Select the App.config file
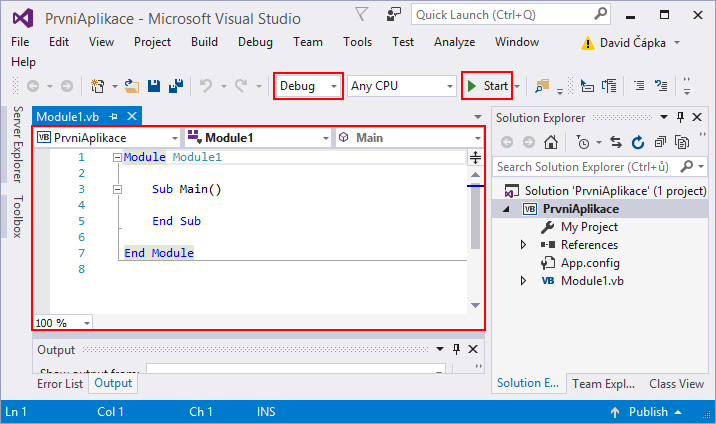The width and height of the screenshot is (716, 424). click(590, 263)
